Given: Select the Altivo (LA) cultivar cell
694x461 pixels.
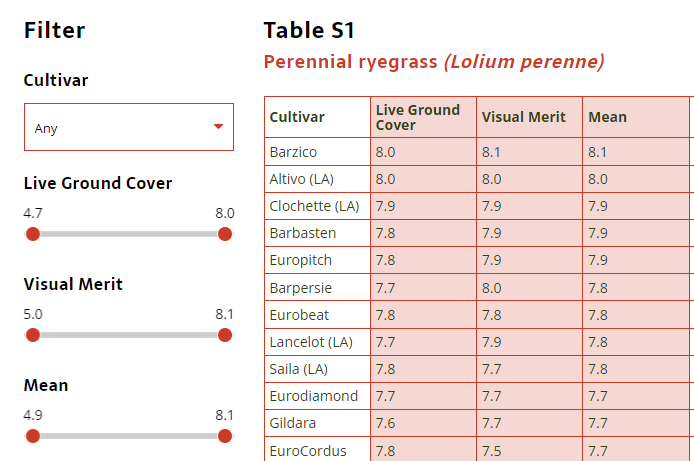Looking at the screenshot, I should coord(317,179).
